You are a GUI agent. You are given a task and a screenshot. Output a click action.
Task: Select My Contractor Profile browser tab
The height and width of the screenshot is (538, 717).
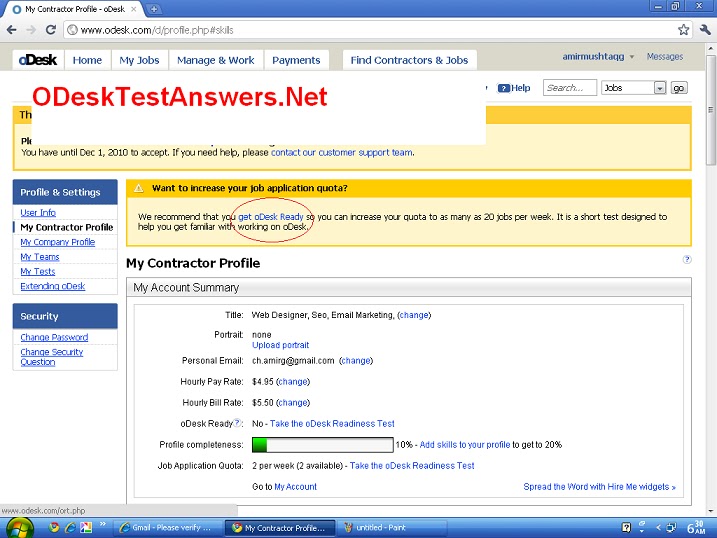coord(73,9)
